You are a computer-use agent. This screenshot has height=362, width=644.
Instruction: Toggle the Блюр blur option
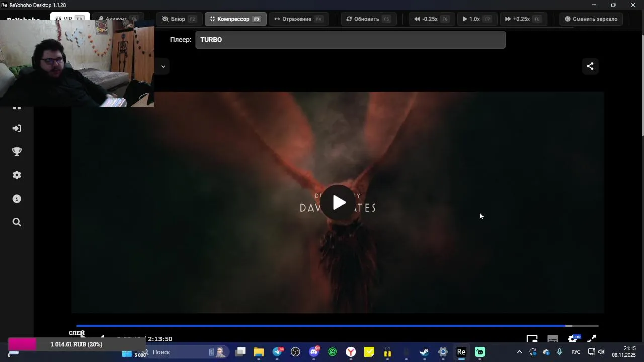pyautogui.click(x=179, y=19)
